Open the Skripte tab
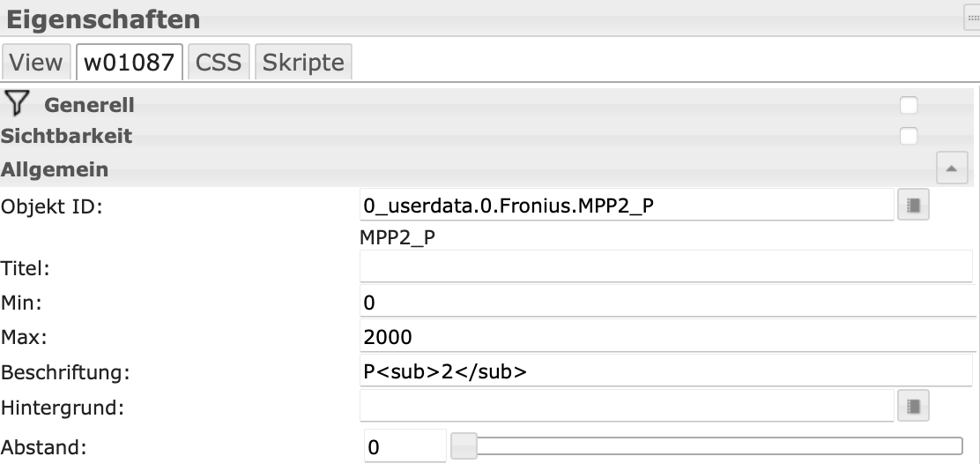Image resolution: width=980 pixels, height=464 pixels. coord(303,63)
